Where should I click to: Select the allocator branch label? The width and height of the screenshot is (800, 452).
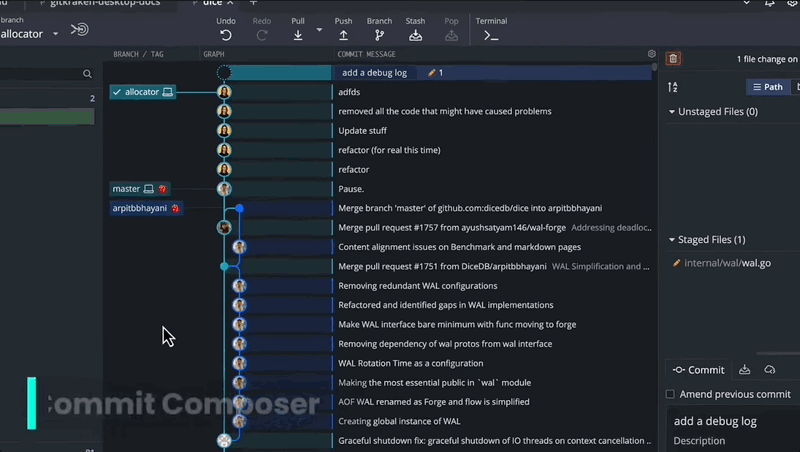pyautogui.click(x=143, y=92)
